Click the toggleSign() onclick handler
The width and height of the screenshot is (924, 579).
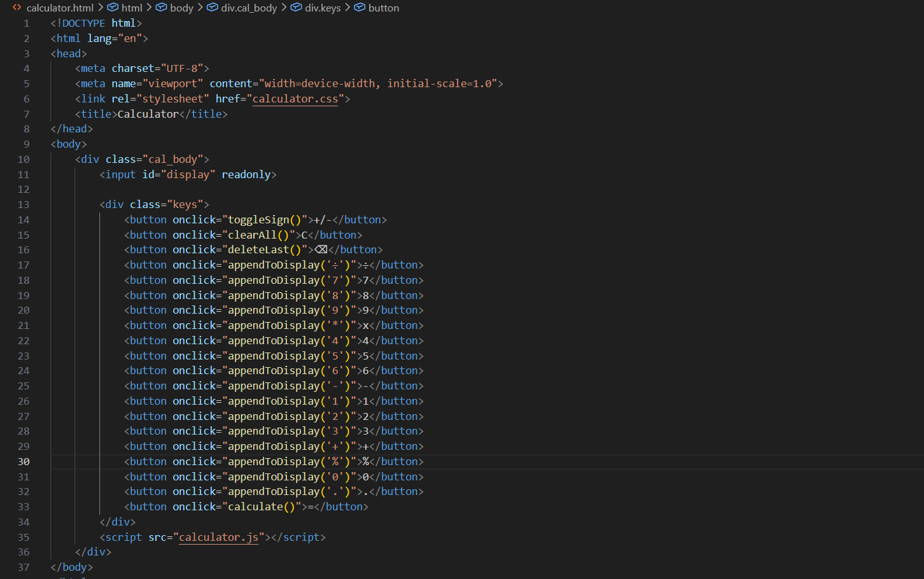pyautogui.click(x=264, y=220)
